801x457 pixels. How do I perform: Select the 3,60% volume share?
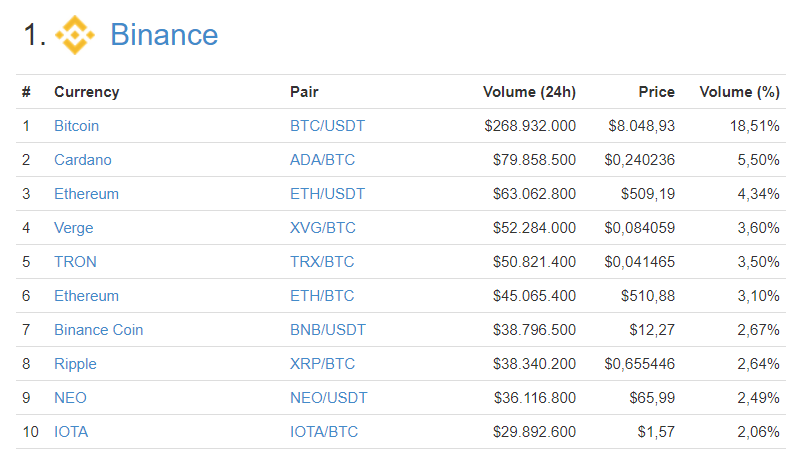pyautogui.click(x=759, y=228)
